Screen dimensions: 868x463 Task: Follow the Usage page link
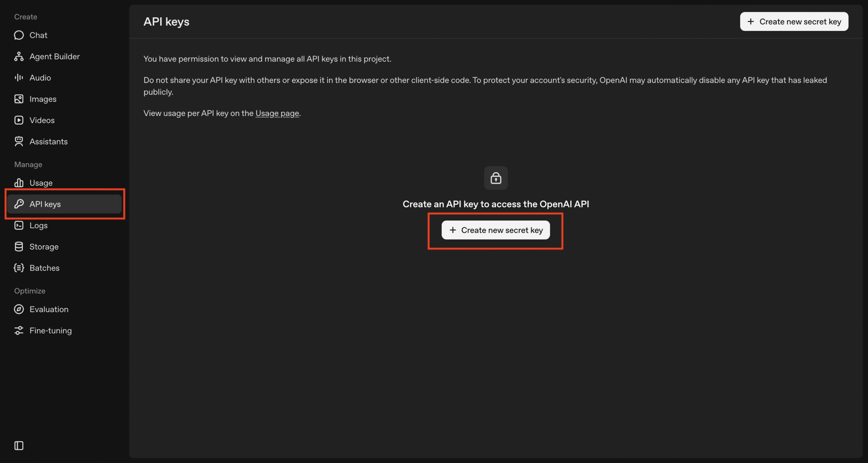point(277,113)
